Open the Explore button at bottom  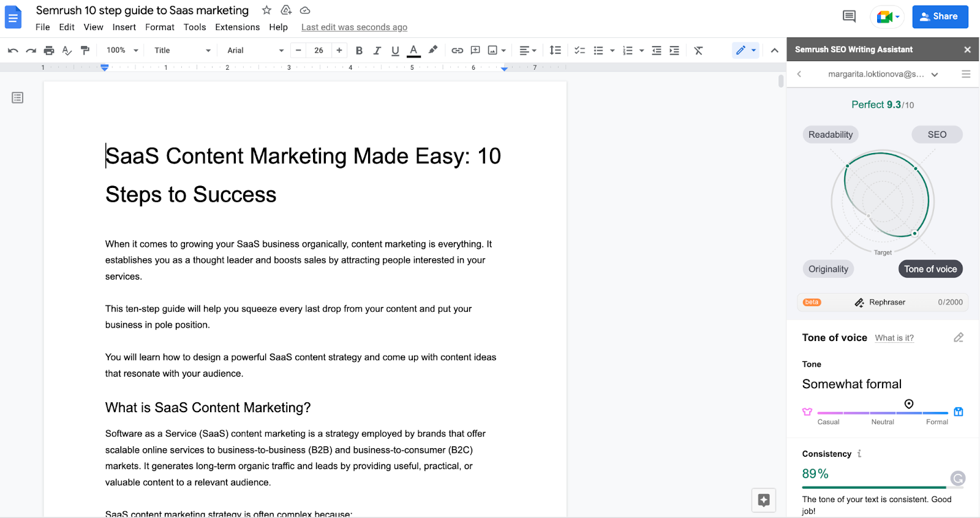click(x=764, y=500)
